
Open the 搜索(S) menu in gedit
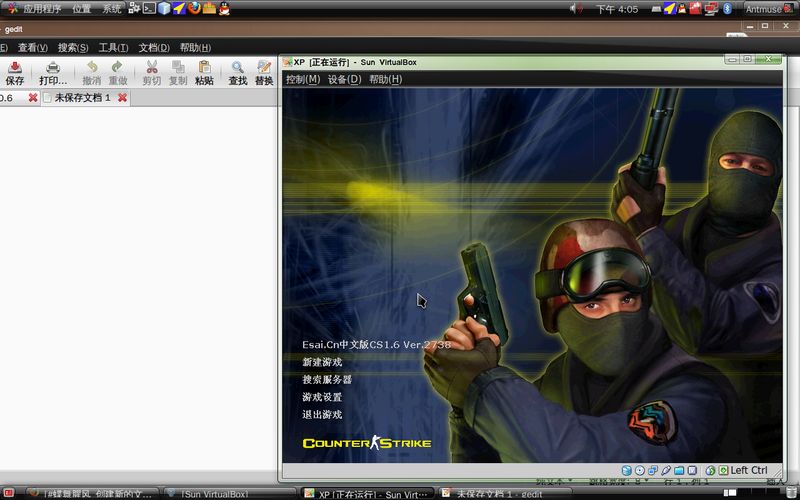(73, 47)
